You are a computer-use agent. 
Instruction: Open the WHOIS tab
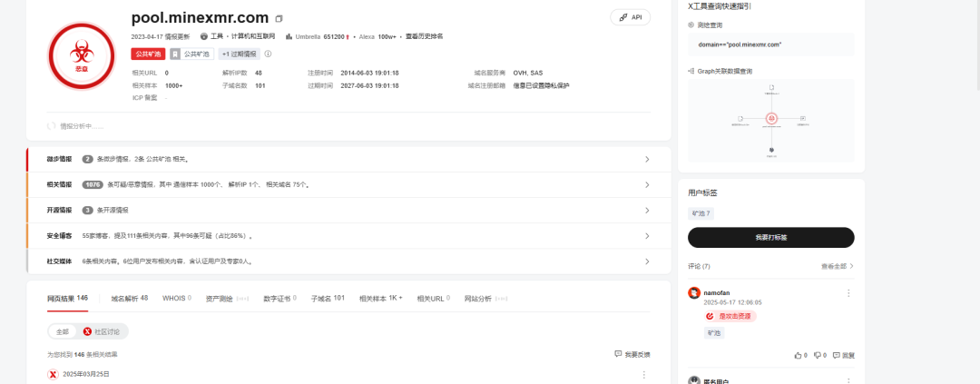[177, 299]
